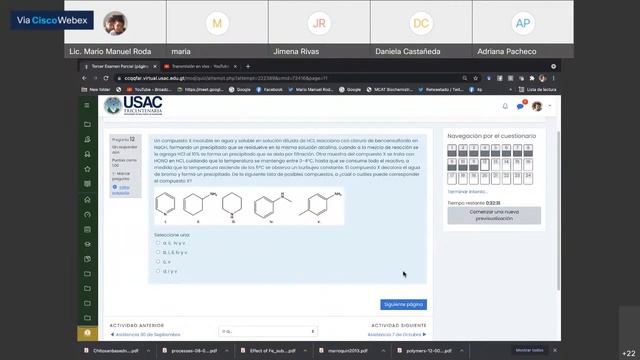Click the star icon in green sidebar
Viewport: 640px width, 360px height.
pyautogui.click(x=87, y=169)
